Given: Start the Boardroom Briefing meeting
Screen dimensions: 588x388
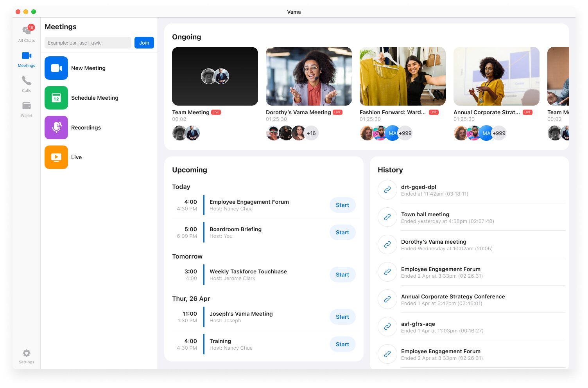Looking at the screenshot, I should coord(342,232).
